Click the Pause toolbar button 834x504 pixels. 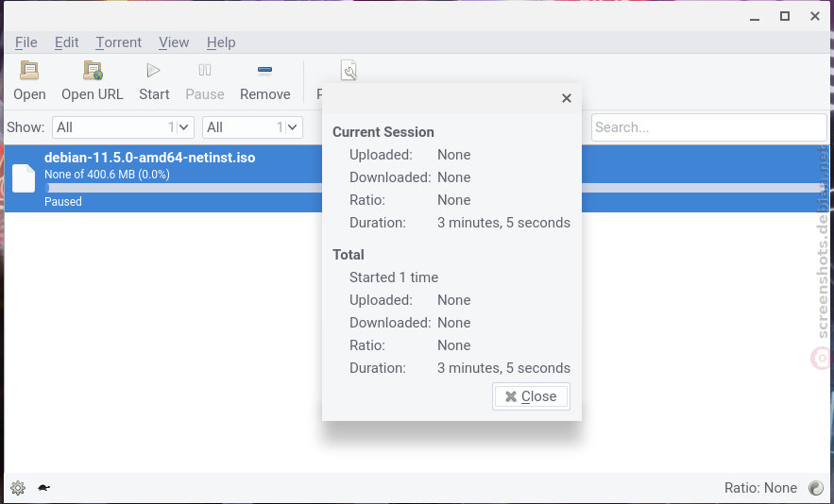(x=205, y=81)
